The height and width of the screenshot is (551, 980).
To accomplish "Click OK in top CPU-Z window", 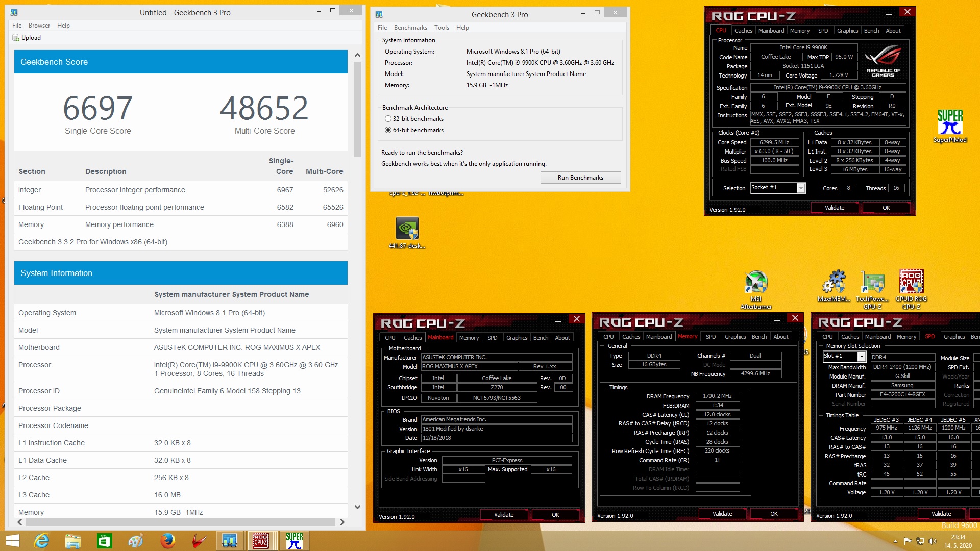I will coord(886,208).
